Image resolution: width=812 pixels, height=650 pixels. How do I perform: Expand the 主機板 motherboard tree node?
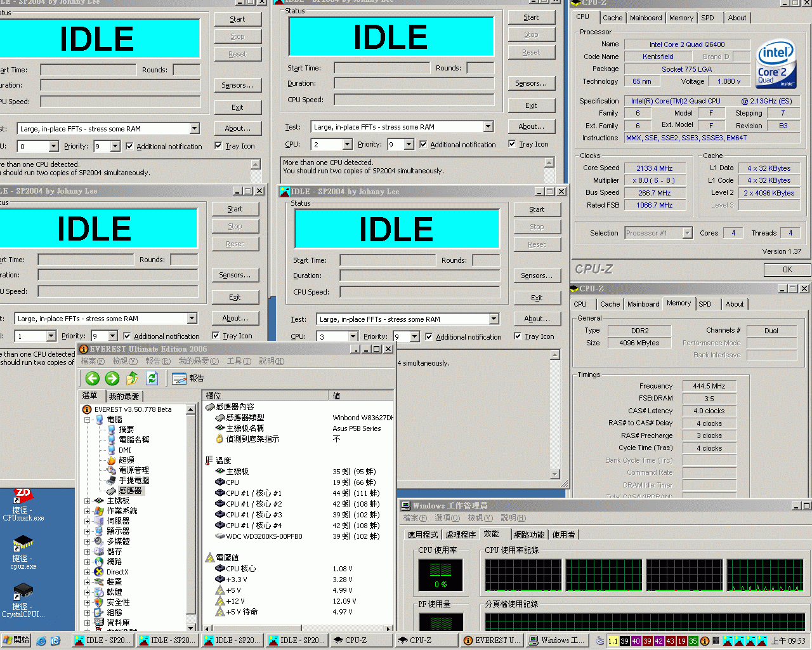(x=87, y=501)
